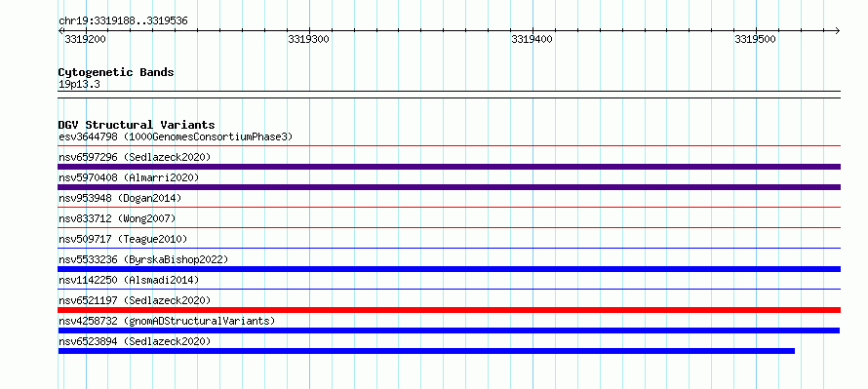868x389 pixels.
Task: Open variant nsv953948 (Dogan2014)
Action: click(x=120, y=198)
